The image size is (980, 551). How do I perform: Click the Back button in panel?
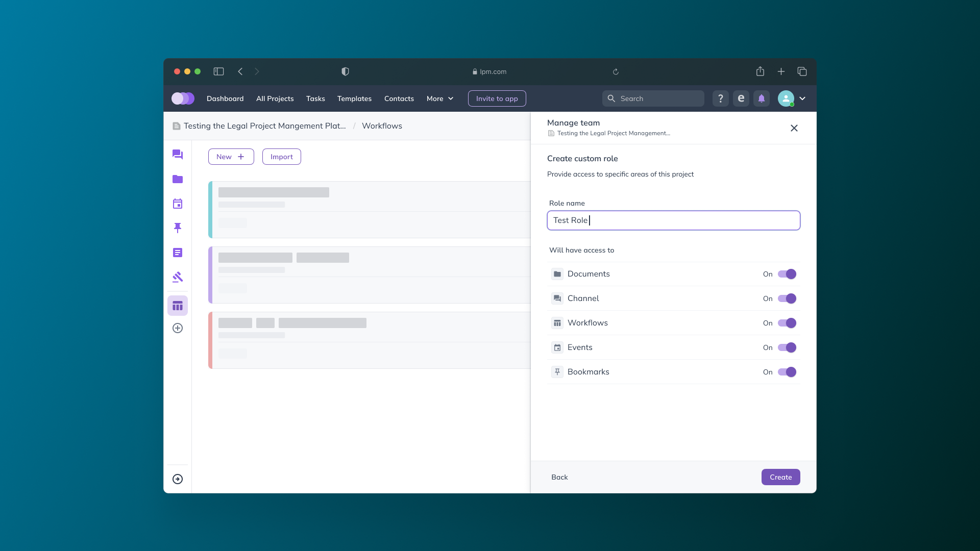[559, 477]
